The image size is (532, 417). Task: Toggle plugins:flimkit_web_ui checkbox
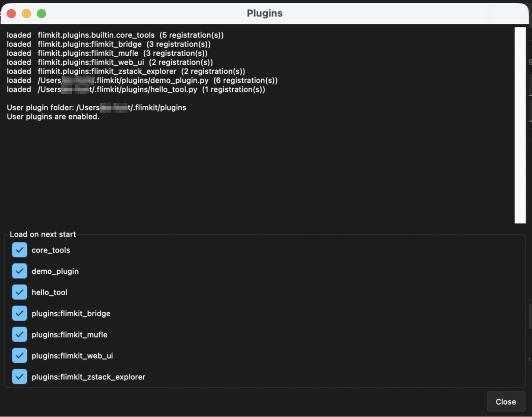pyautogui.click(x=19, y=356)
